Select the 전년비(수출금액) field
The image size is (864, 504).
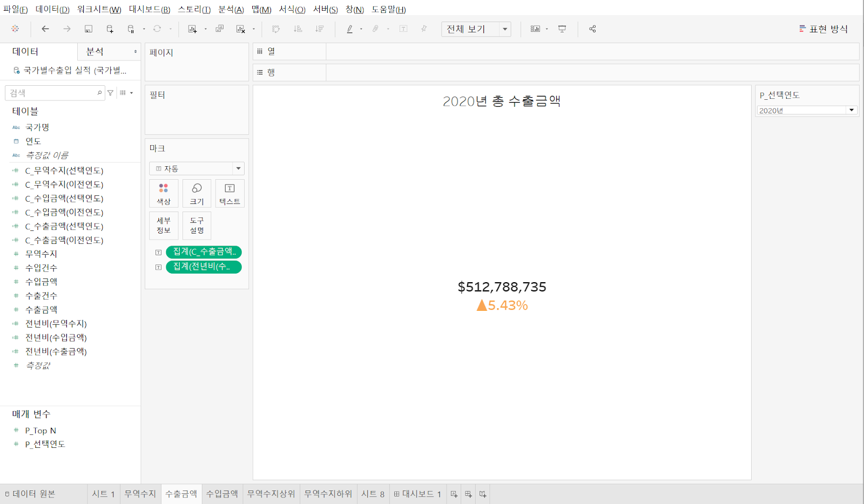(x=56, y=352)
